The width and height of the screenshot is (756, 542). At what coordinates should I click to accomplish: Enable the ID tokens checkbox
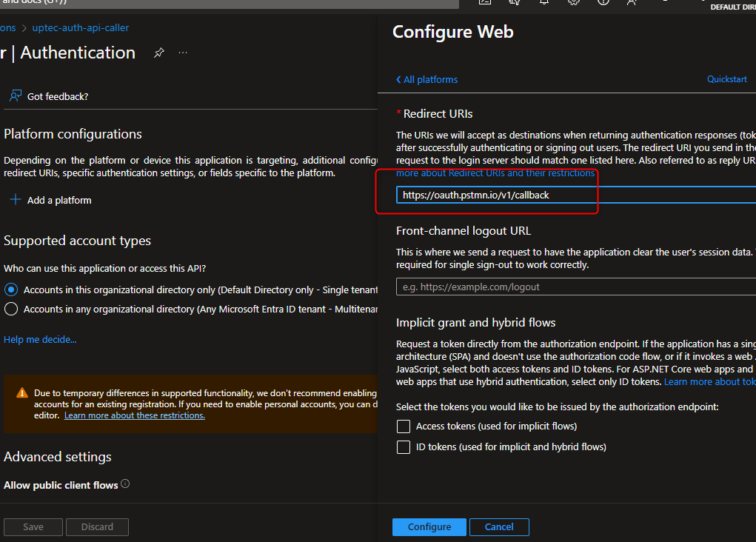[x=404, y=447]
